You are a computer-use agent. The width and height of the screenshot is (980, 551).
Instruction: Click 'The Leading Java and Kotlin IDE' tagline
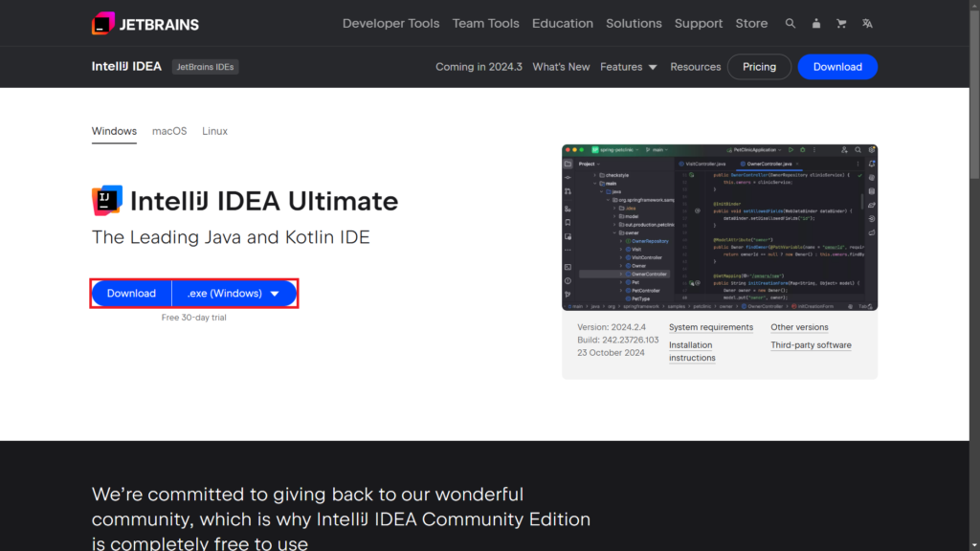pos(231,237)
